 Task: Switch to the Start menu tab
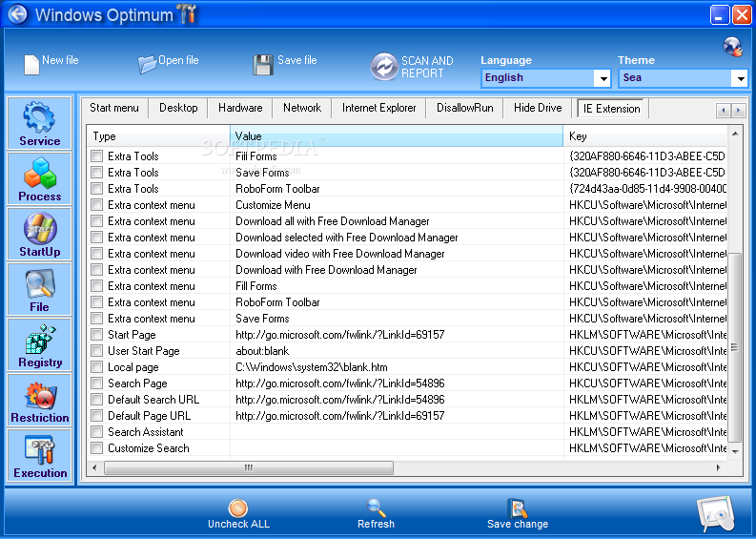point(114,108)
